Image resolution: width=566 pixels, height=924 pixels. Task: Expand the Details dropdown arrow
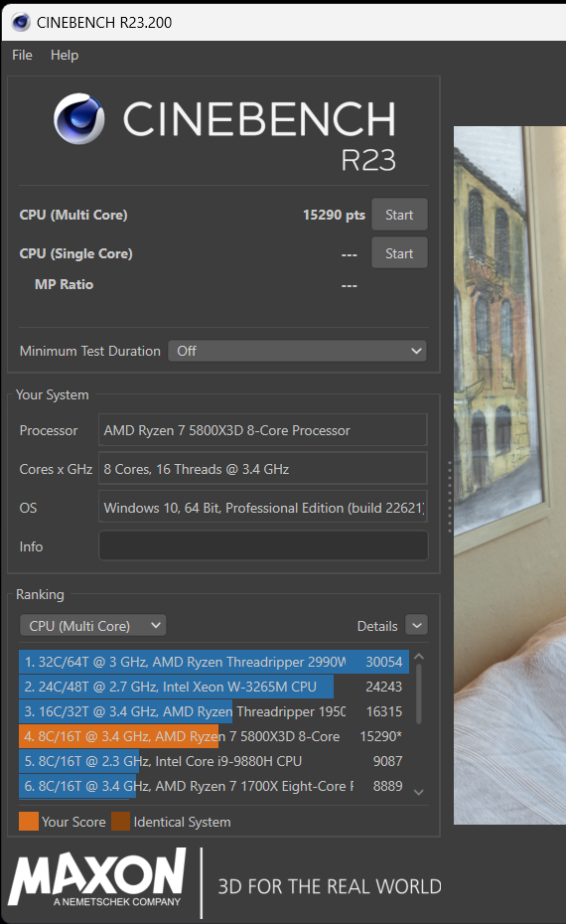click(417, 625)
